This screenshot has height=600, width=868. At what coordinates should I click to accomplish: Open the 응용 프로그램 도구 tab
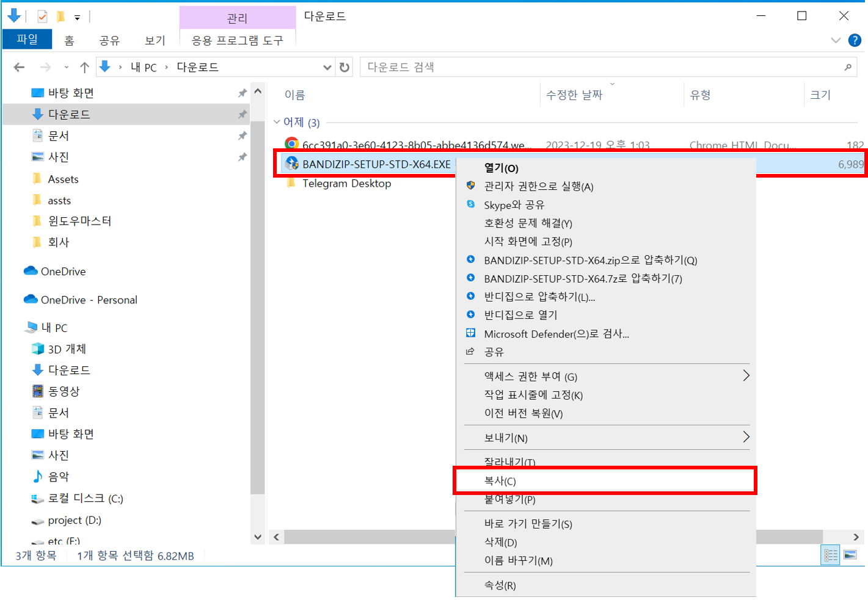[x=238, y=40]
